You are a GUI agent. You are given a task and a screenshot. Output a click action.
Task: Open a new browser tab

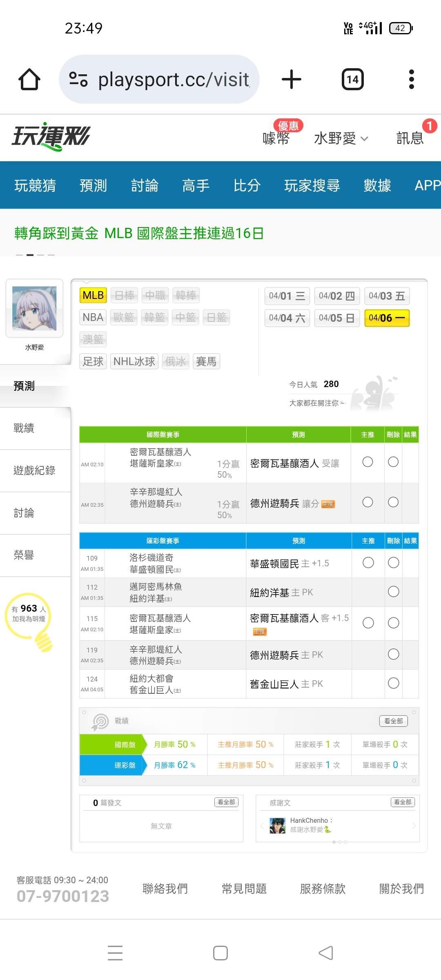click(292, 79)
